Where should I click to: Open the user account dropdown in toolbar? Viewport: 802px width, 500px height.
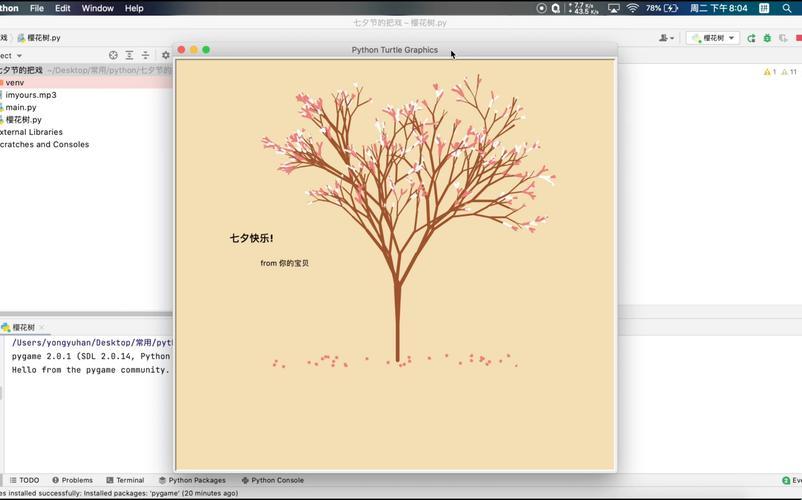[x=666, y=38]
